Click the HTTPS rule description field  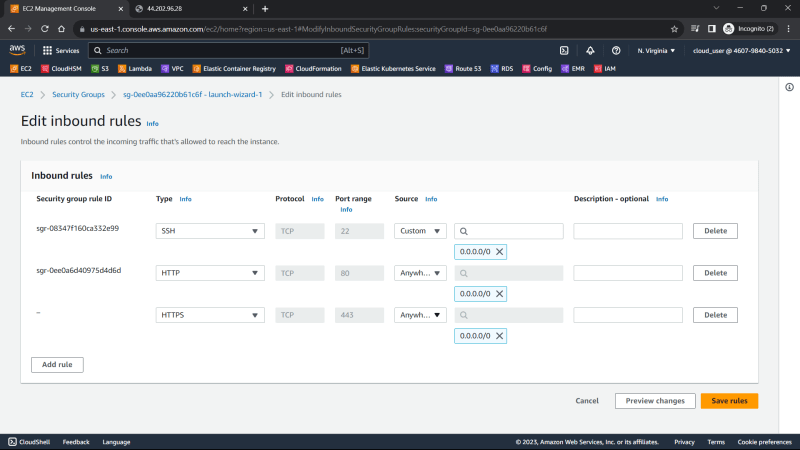click(x=628, y=315)
